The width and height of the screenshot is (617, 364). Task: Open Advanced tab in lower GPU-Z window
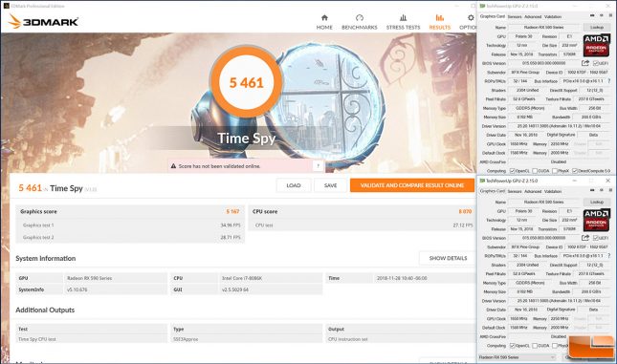pyautogui.click(x=533, y=191)
